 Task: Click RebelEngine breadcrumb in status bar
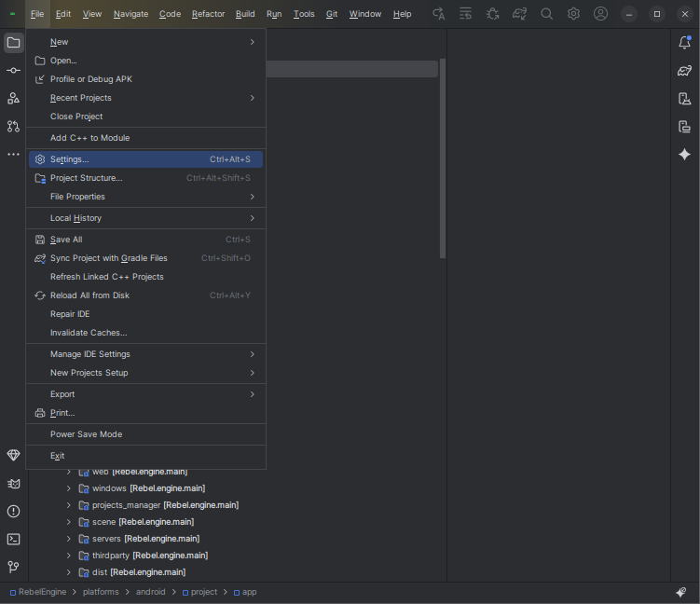(38, 592)
